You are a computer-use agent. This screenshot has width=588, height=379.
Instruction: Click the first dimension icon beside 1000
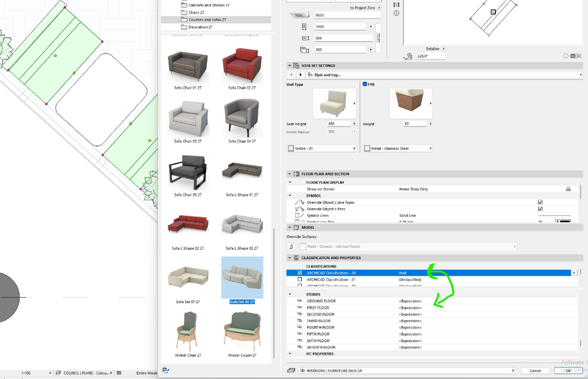tap(304, 26)
